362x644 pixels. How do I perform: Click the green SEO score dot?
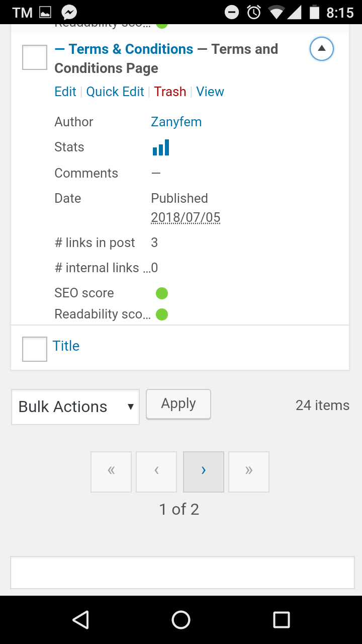161,293
